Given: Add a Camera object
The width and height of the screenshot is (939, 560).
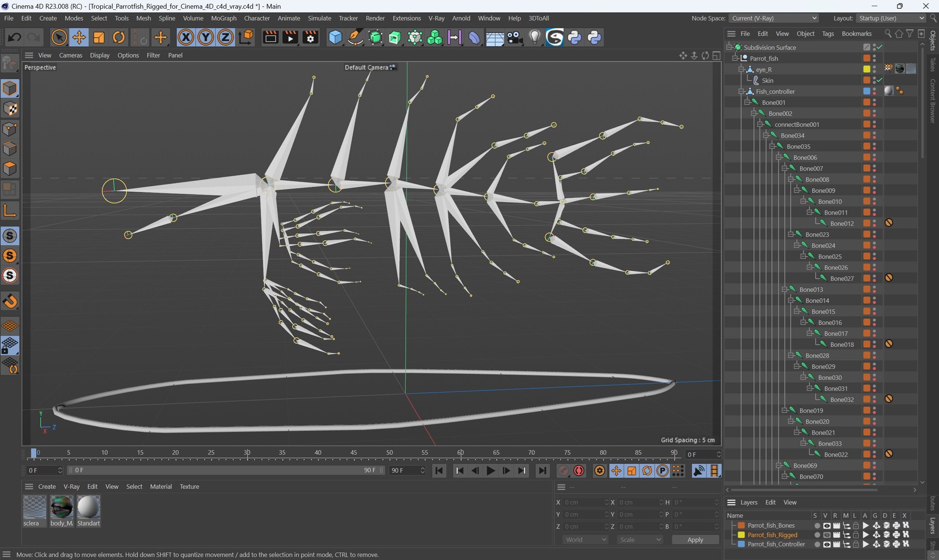Looking at the screenshot, I should [515, 37].
